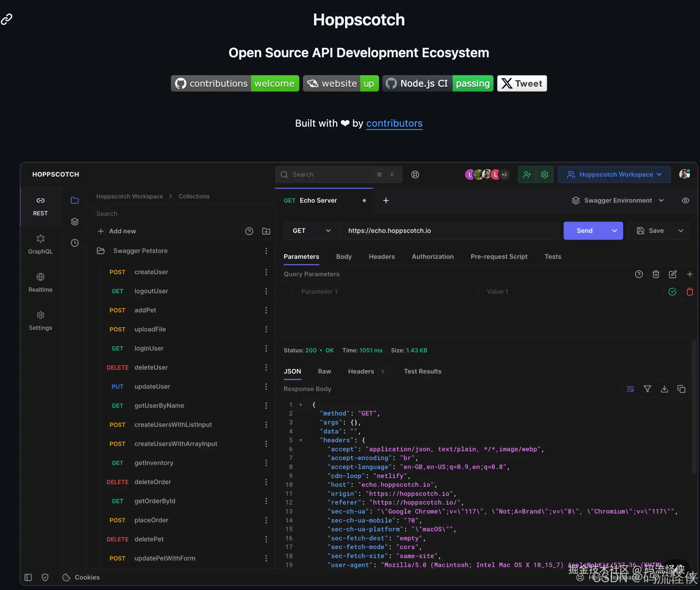Open the Test Results tab
The image size is (700, 590).
pyautogui.click(x=423, y=371)
